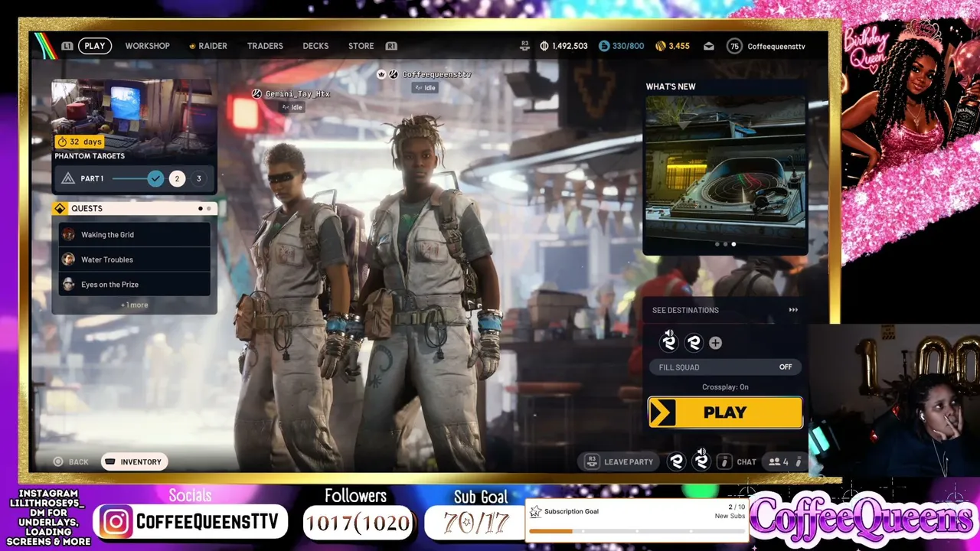
Task: Start match with yellow Play button
Action: click(725, 412)
